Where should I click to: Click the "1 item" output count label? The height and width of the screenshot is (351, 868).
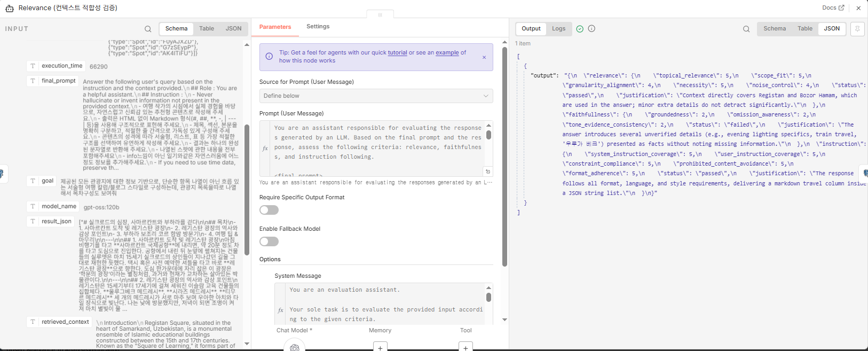(523, 44)
